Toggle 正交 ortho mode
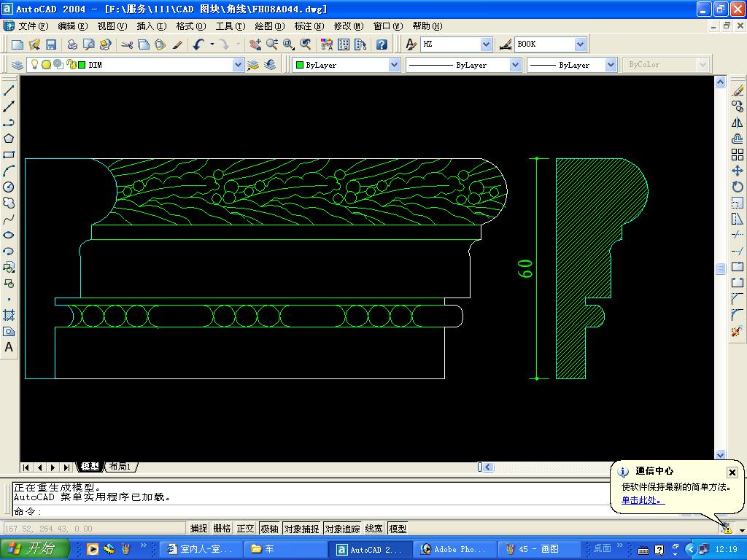Viewport: 747px width, 560px height. (x=245, y=529)
